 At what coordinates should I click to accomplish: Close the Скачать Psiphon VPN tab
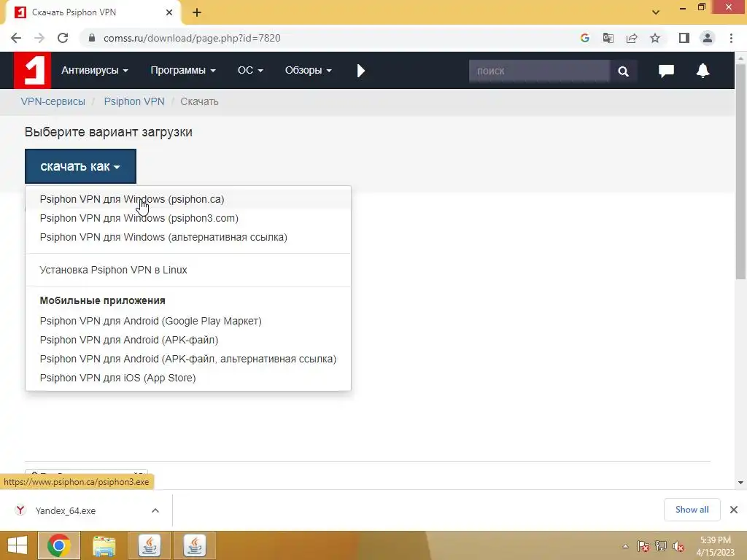[x=169, y=12]
